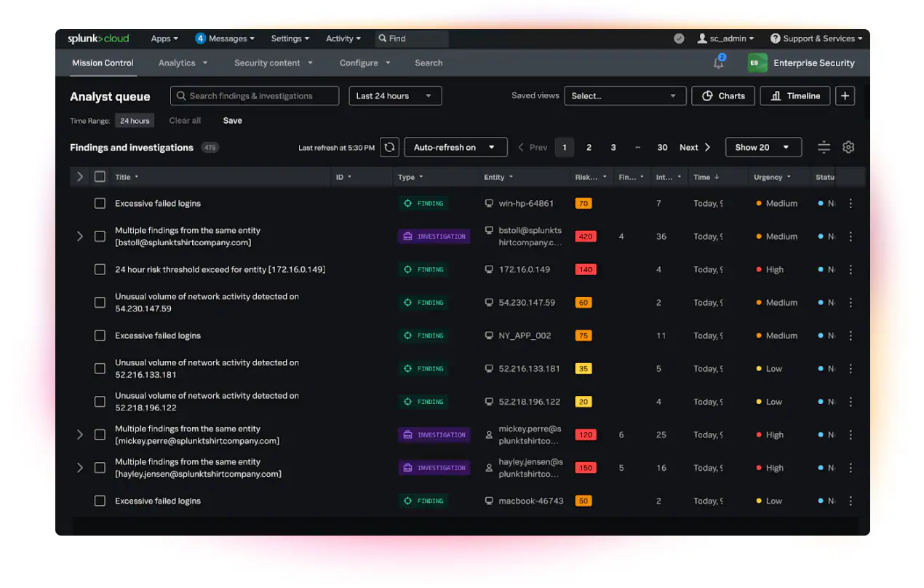Open the notifications bell icon
The image size is (924, 588).
point(719,63)
